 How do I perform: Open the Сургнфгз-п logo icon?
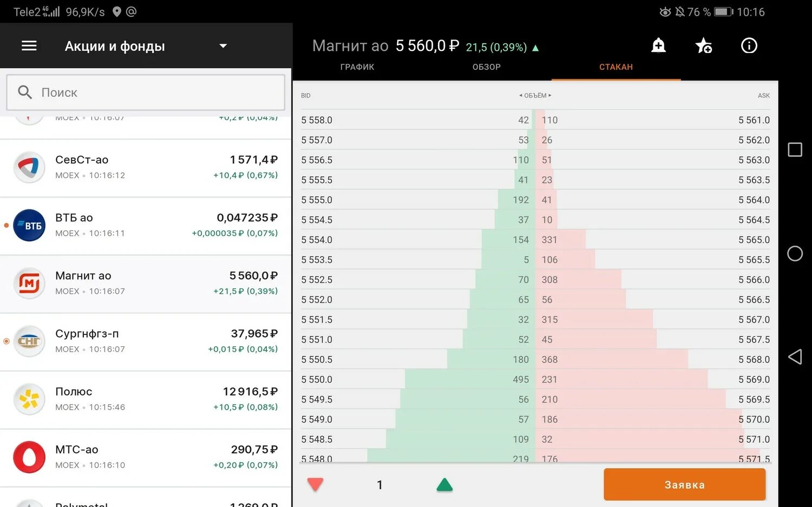tap(29, 341)
